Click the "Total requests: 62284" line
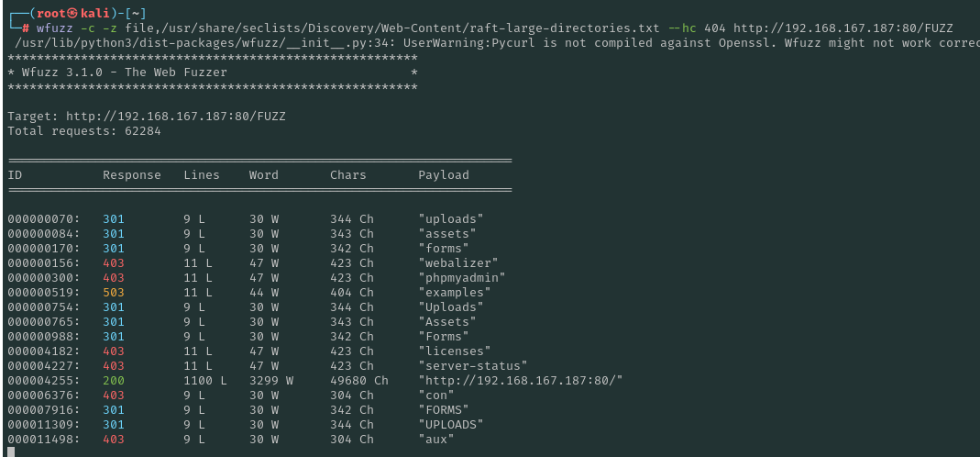 pos(84,131)
